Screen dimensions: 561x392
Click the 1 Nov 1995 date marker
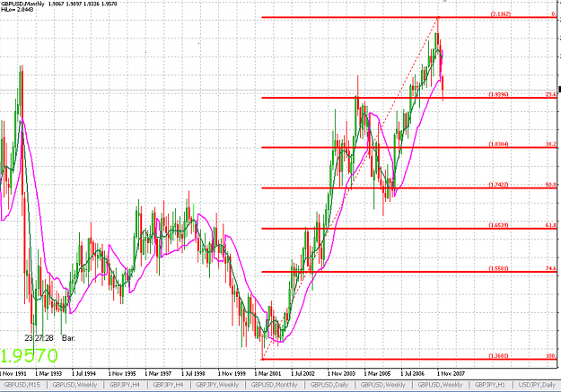click(x=122, y=373)
